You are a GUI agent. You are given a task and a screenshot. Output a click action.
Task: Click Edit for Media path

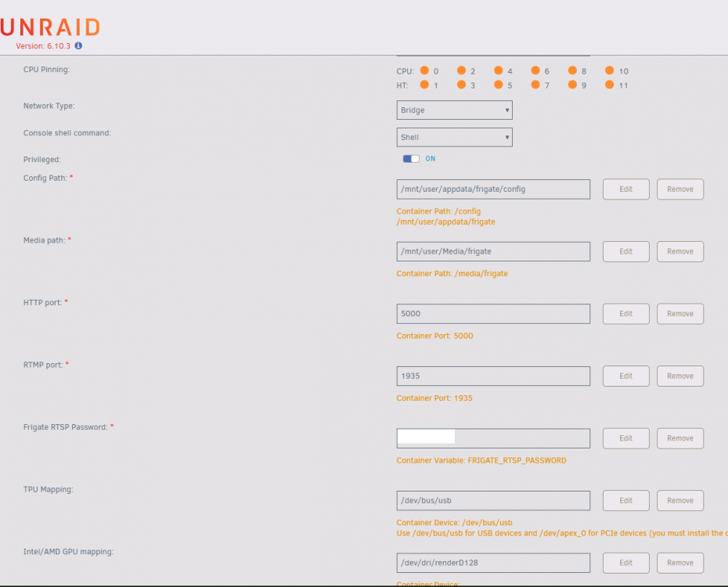tap(626, 251)
